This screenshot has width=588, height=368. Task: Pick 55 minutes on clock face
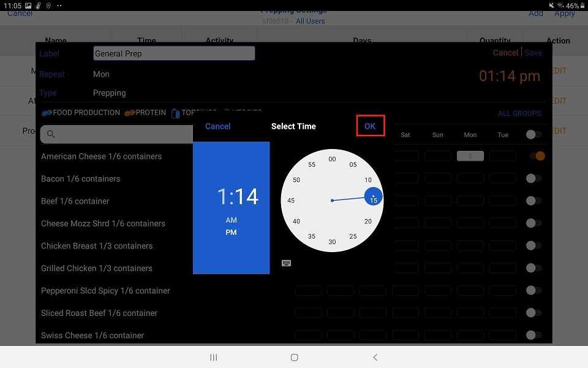(312, 164)
